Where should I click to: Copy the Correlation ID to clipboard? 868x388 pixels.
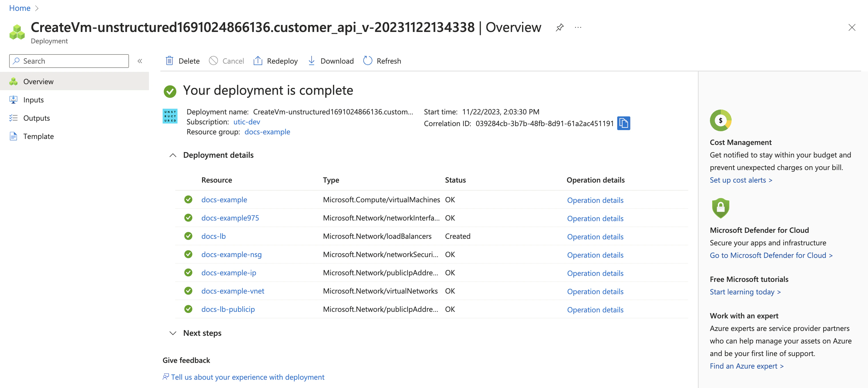[623, 123]
